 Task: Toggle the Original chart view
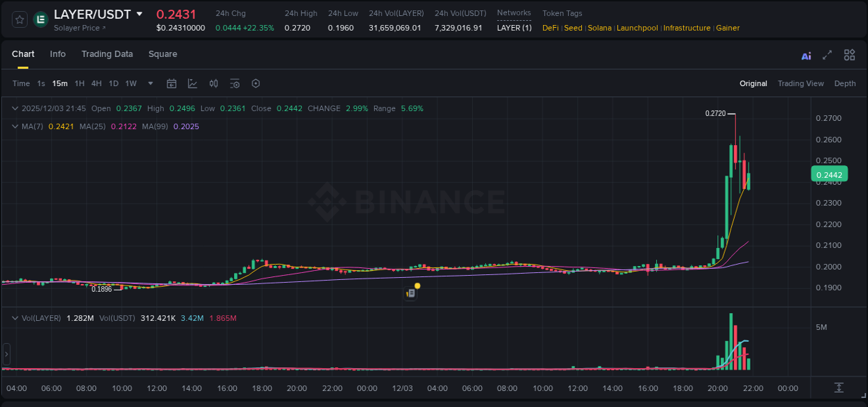[x=753, y=83]
